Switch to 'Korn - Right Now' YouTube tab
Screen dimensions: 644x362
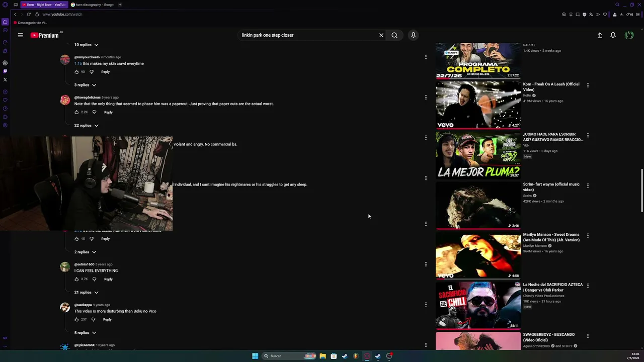pyautogui.click(x=43, y=5)
